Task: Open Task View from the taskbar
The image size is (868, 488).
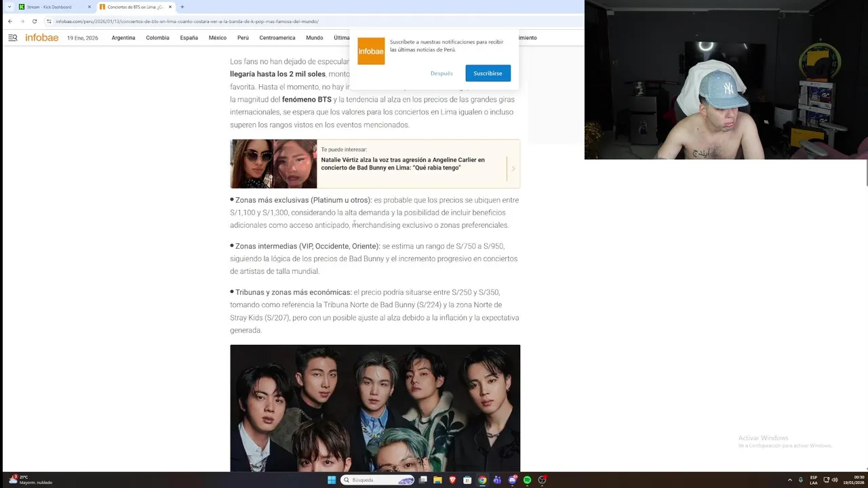Action: click(x=423, y=480)
